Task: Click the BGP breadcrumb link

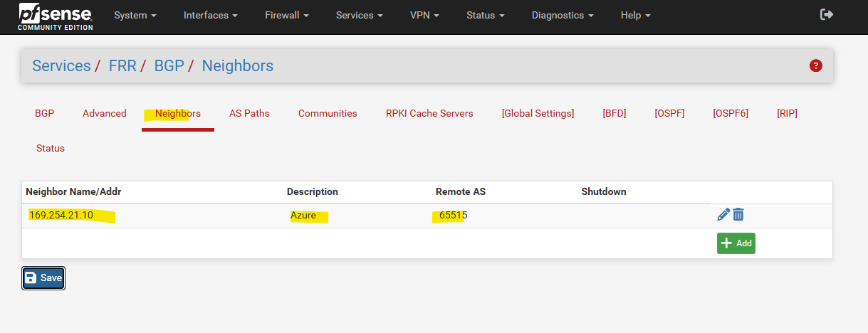Action: click(169, 65)
